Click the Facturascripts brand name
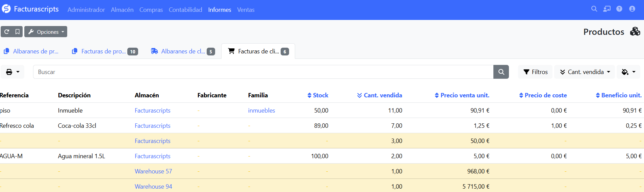The image size is (644, 192). point(36,9)
